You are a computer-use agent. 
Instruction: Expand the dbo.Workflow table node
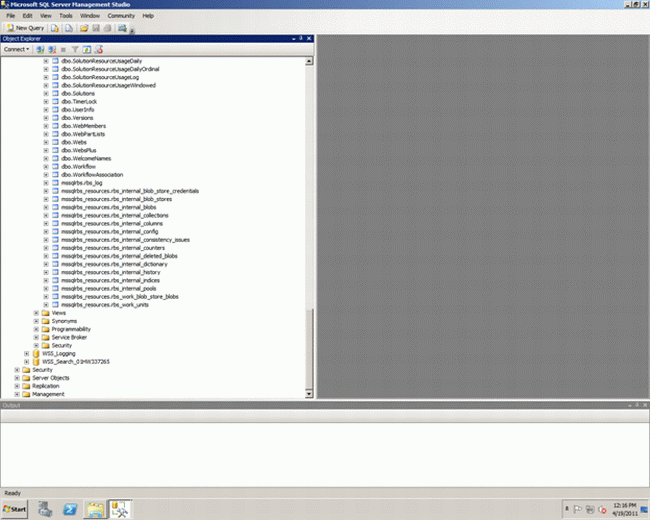46,167
